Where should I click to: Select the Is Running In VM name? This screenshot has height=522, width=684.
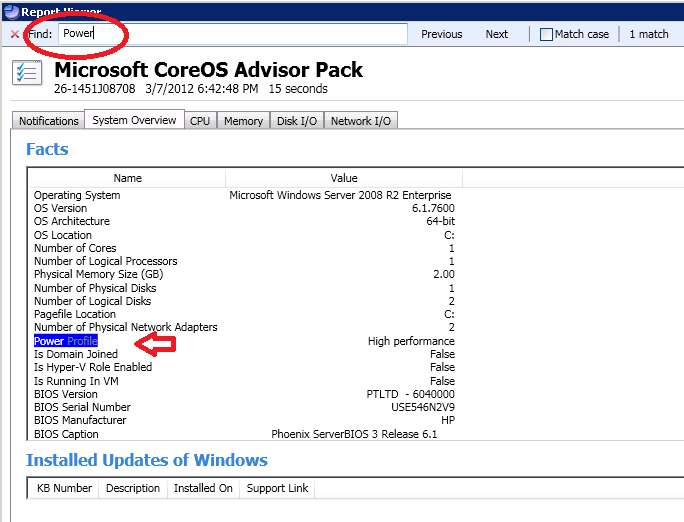76,381
